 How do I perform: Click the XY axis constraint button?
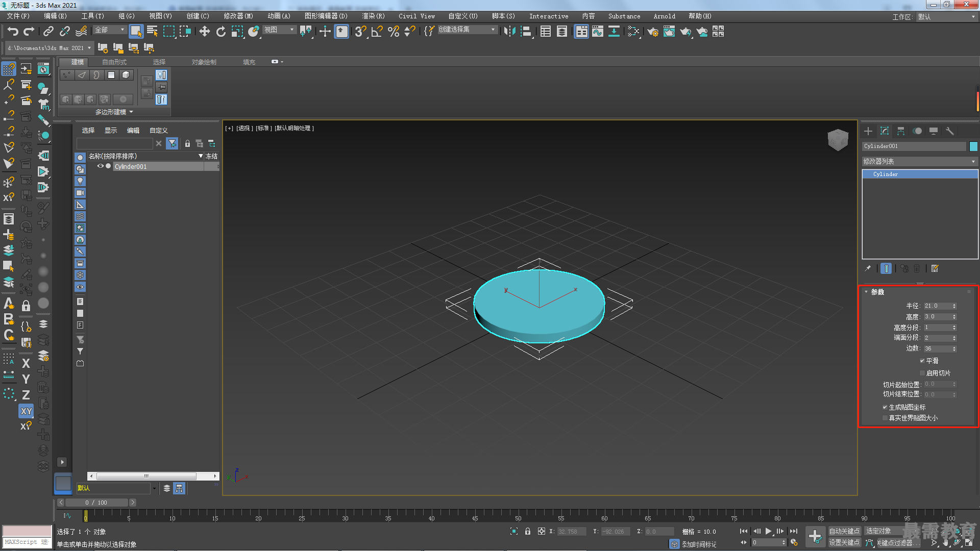click(x=26, y=411)
